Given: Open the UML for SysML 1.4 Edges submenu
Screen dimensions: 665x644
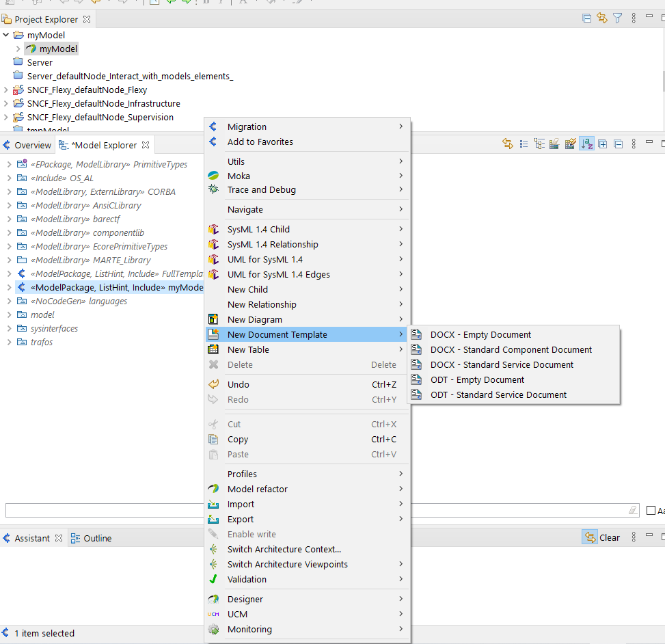Looking at the screenshot, I should 308,274.
